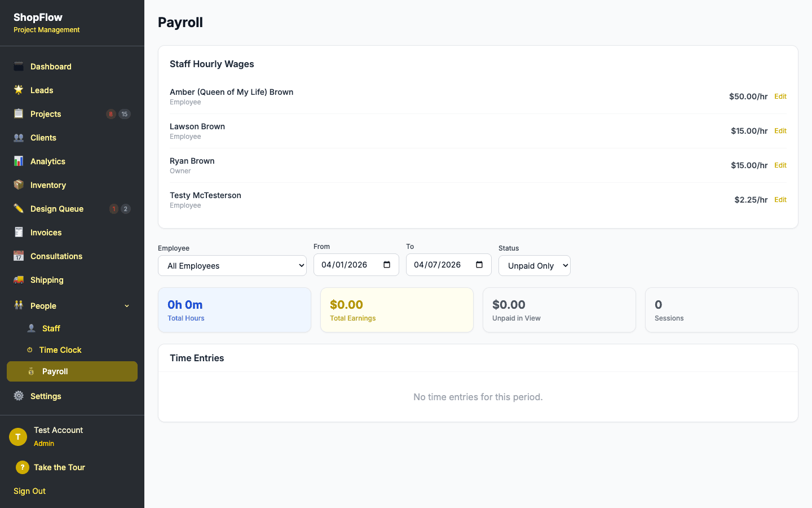Open Invoices from the sidebar
The image size is (812, 508).
pos(45,232)
